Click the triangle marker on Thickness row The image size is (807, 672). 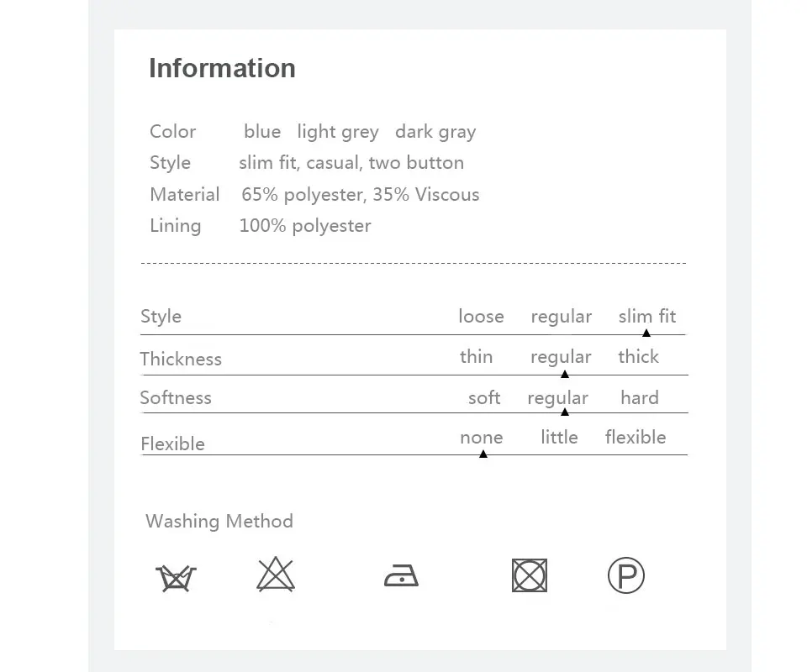[x=565, y=375]
